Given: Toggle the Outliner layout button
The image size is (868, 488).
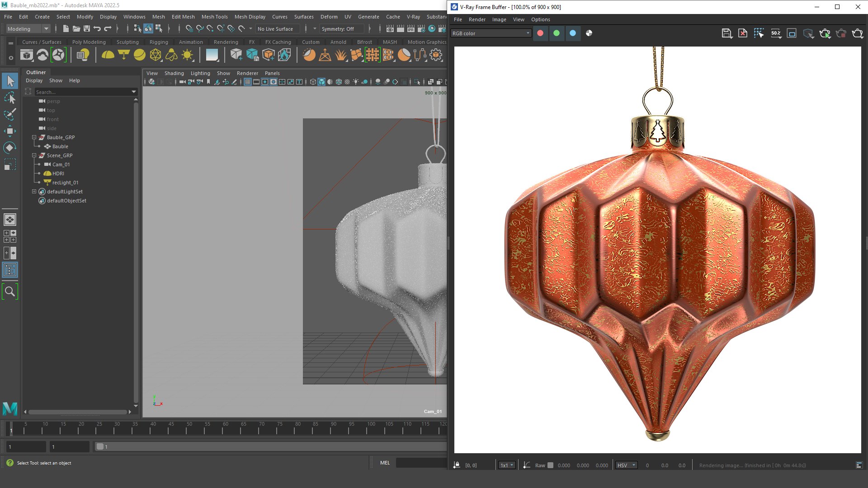Looking at the screenshot, I should (10, 270).
